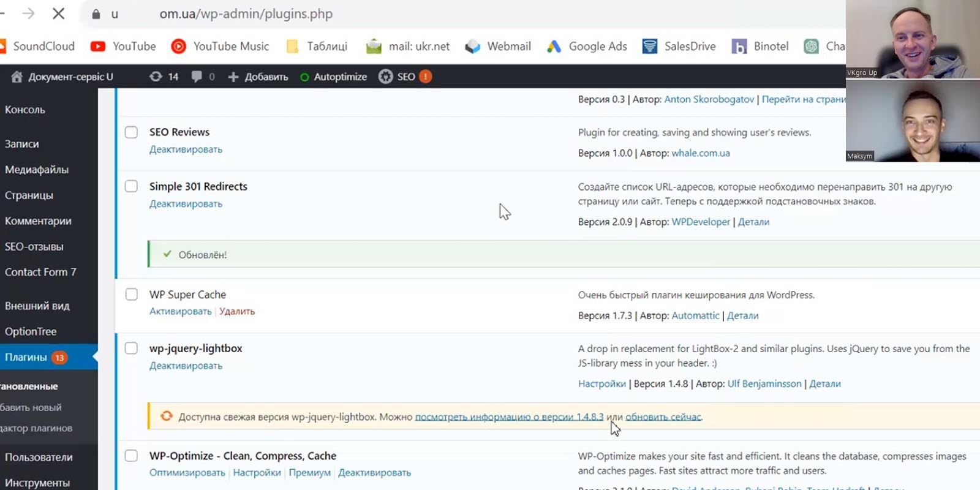Open the Autoptimize admin bar menu
The height and width of the screenshot is (490, 980).
coord(334,77)
